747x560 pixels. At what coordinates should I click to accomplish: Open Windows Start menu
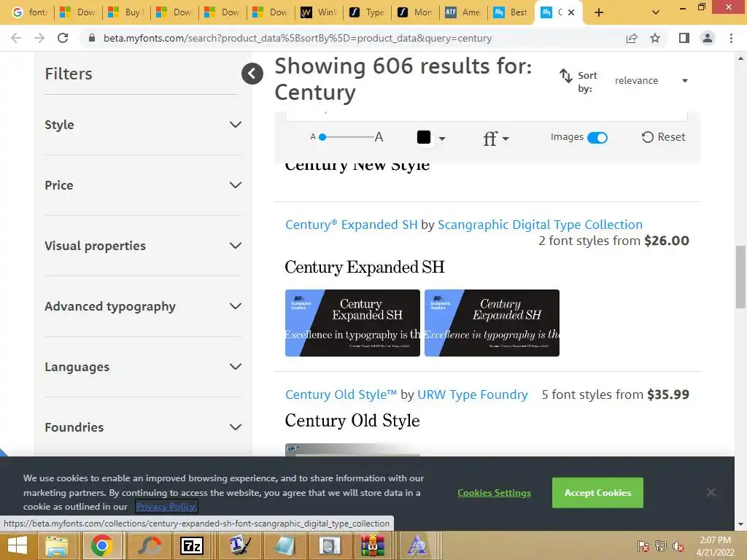click(x=18, y=545)
